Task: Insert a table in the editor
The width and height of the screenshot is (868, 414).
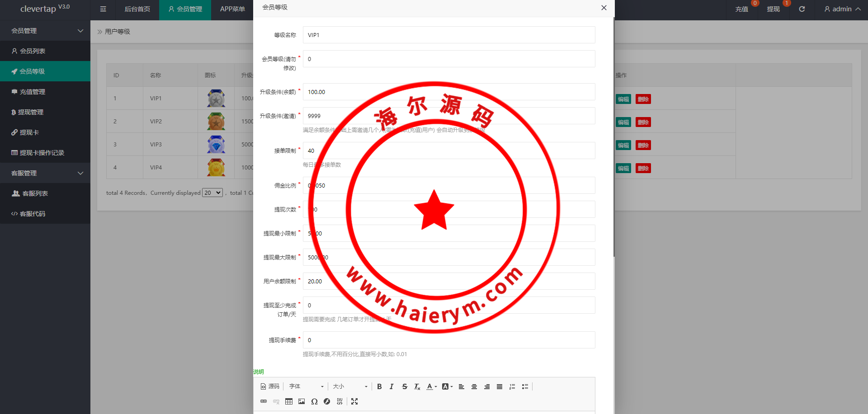Action: [x=289, y=401]
